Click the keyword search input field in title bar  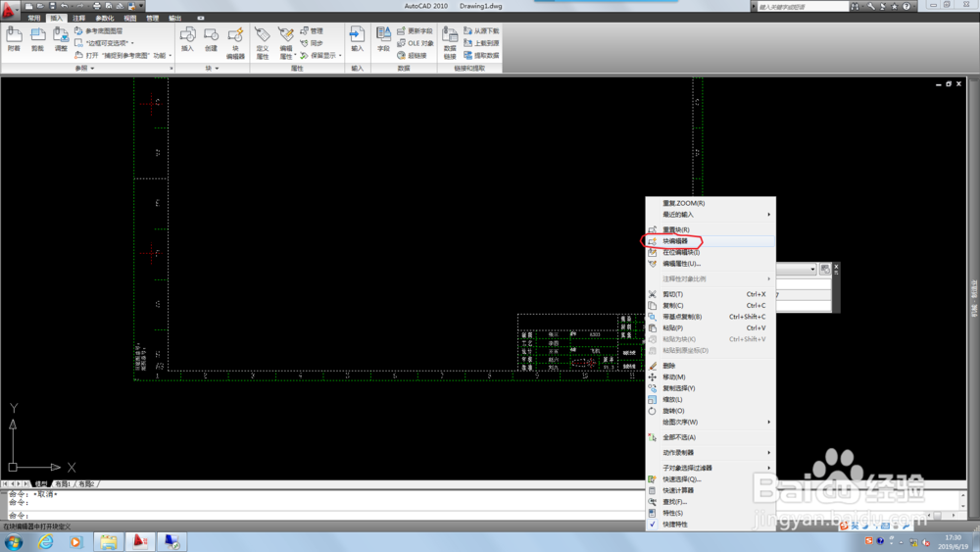pos(803,6)
